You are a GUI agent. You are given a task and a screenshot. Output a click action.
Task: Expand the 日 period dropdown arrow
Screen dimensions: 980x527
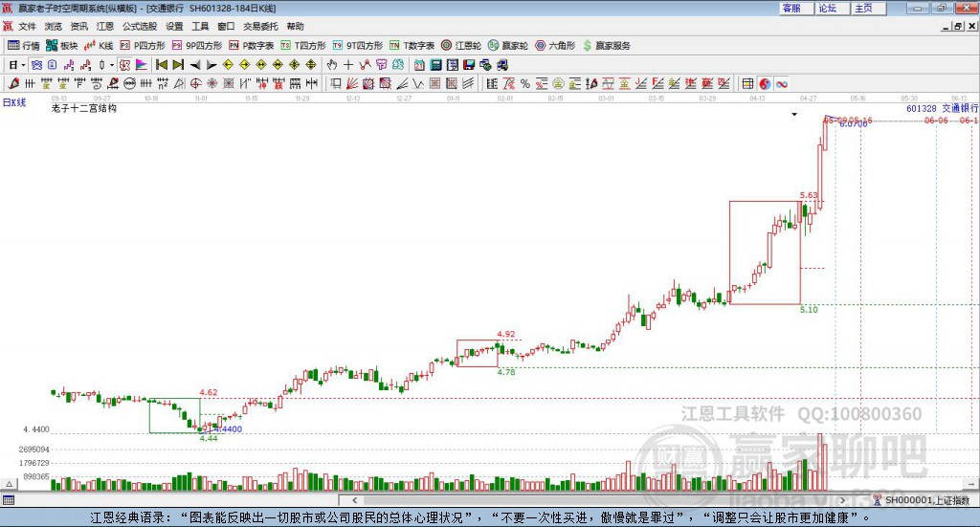pos(23,65)
